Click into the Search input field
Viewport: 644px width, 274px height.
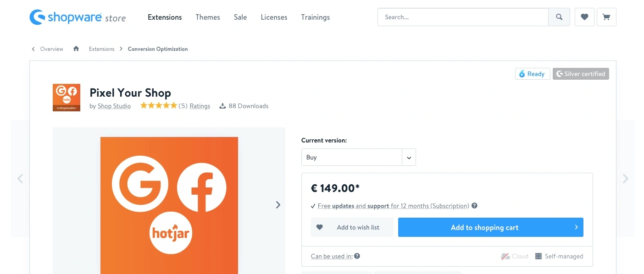coord(463,17)
